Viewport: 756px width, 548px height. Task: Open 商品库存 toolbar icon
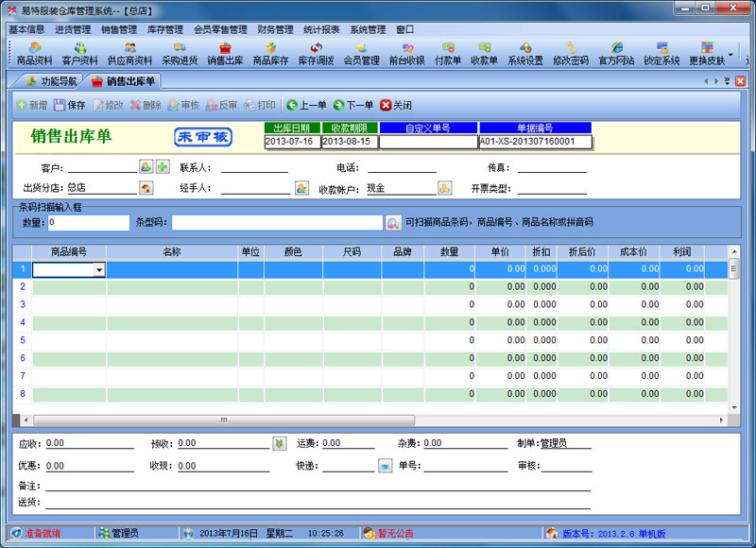(x=270, y=53)
